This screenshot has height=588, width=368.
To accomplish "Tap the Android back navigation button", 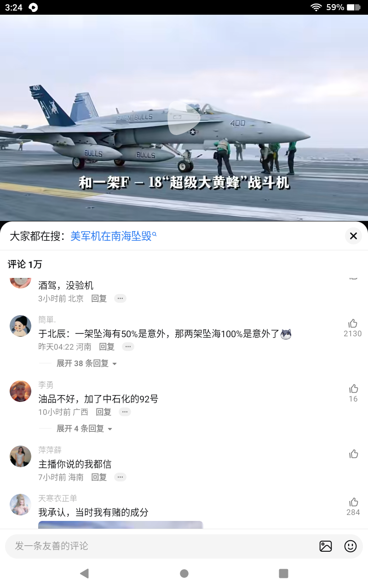I will (x=84, y=573).
